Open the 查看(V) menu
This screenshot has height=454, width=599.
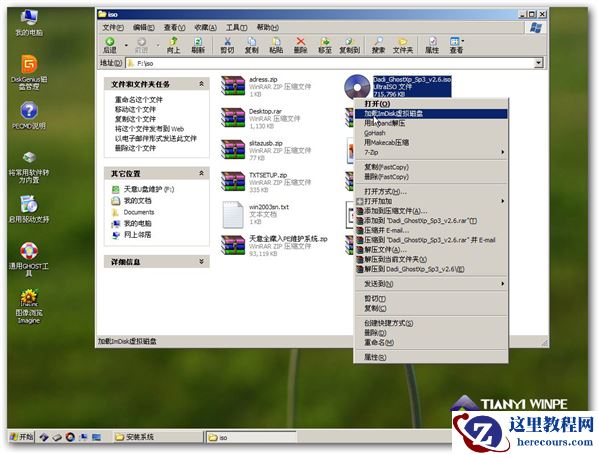click(174, 28)
